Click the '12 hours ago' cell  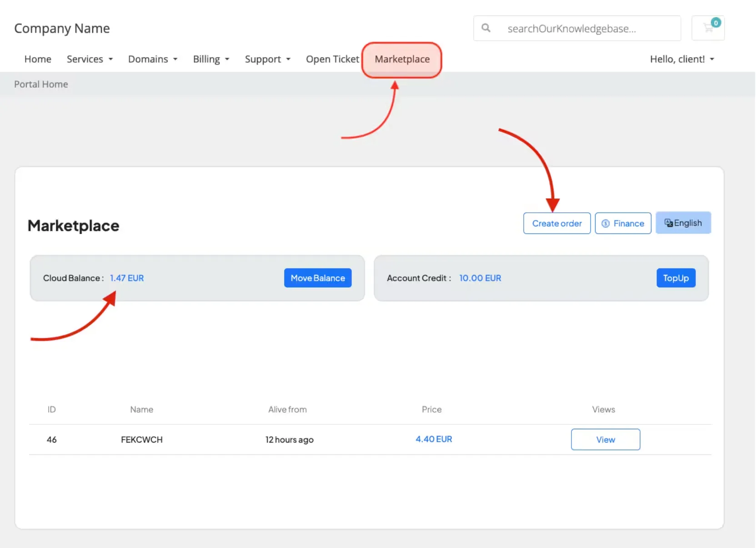pos(290,440)
